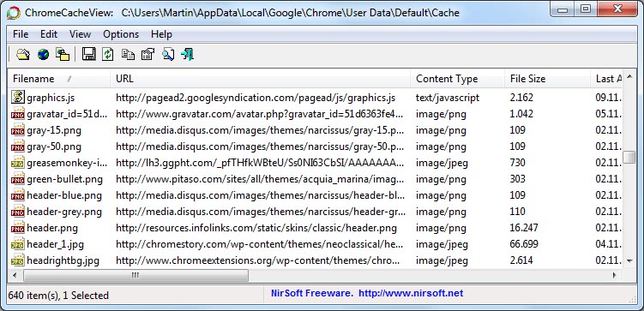Copy selected items using toolbar icon
This screenshot has width=644, height=311.
pos(128,54)
